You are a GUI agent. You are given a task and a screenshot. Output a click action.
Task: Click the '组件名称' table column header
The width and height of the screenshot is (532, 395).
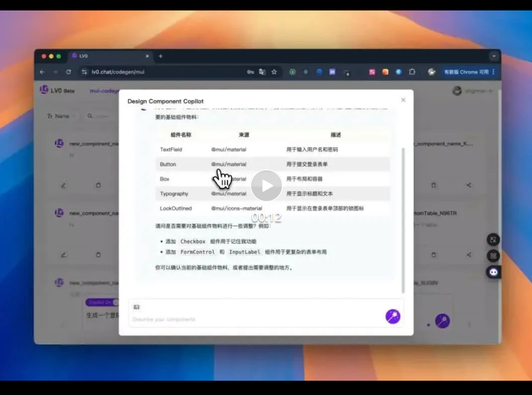coord(181,135)
